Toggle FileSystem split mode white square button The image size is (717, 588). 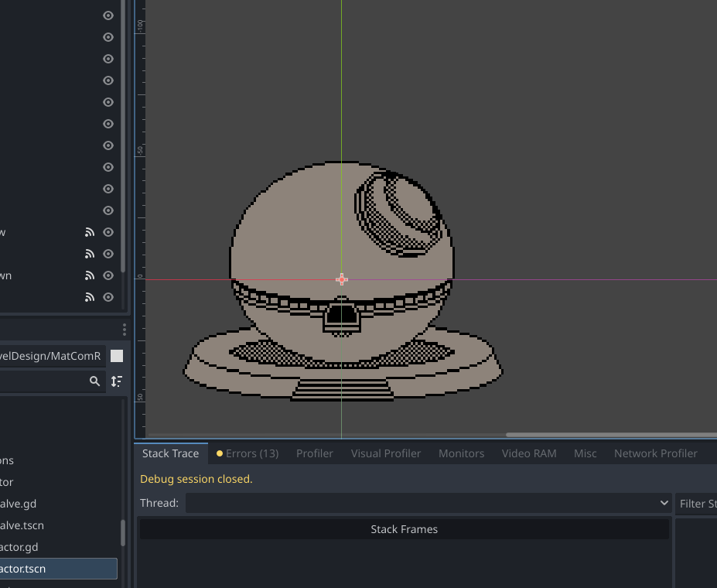coord(117,356)
